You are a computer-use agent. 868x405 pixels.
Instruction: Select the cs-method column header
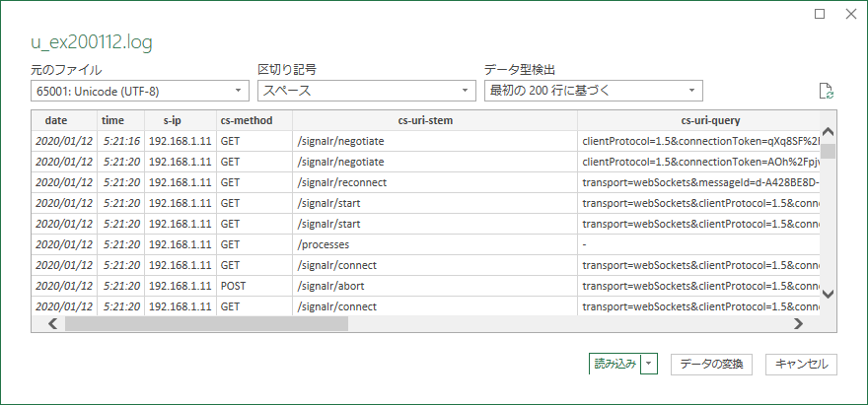click(254, 120)
